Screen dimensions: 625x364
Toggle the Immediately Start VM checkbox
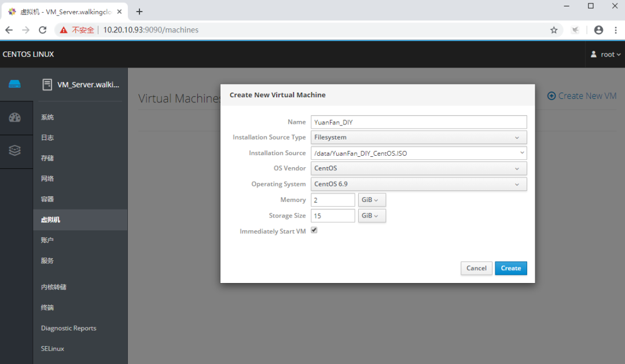point(314,230)
